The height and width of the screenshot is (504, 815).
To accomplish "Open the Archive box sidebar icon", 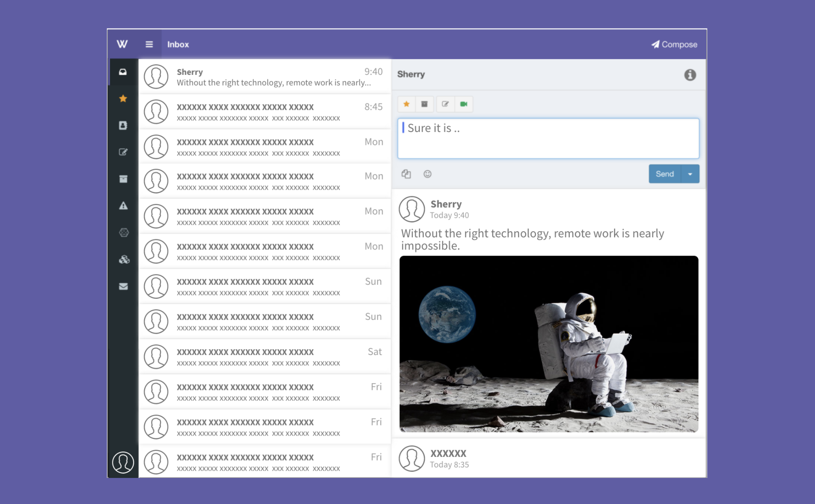I will (x=123, y=179).
